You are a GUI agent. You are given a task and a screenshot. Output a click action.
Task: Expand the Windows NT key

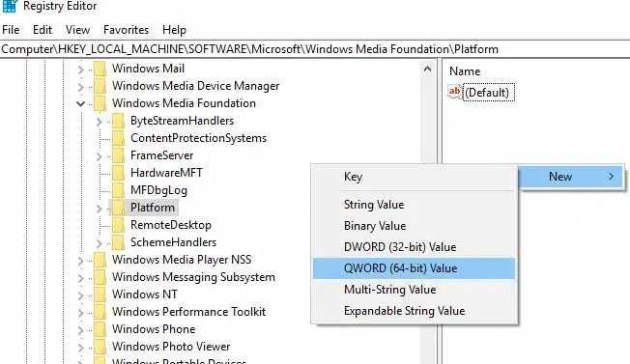[x=81, y=295]
